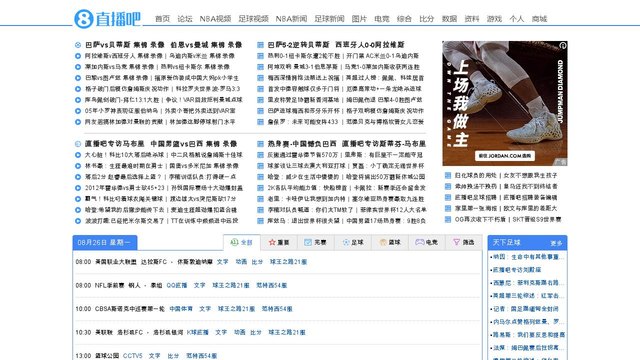Click the 08月26日 星期一 date header

click(105, 242)
